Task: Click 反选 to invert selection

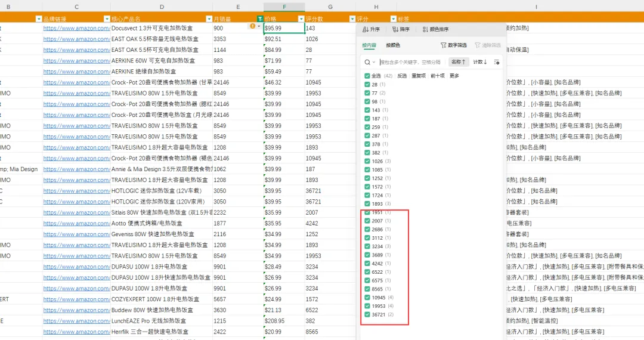Action: (x=402, y=76)
